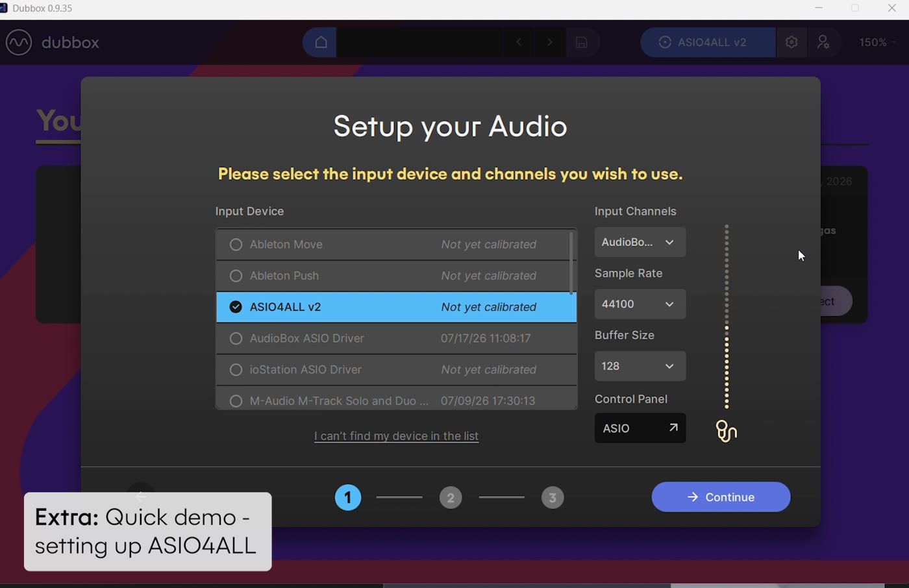Click 'I can't find my device in the list' link
The height and width of the screenshot is (588, 909).
tap(396, 436)
